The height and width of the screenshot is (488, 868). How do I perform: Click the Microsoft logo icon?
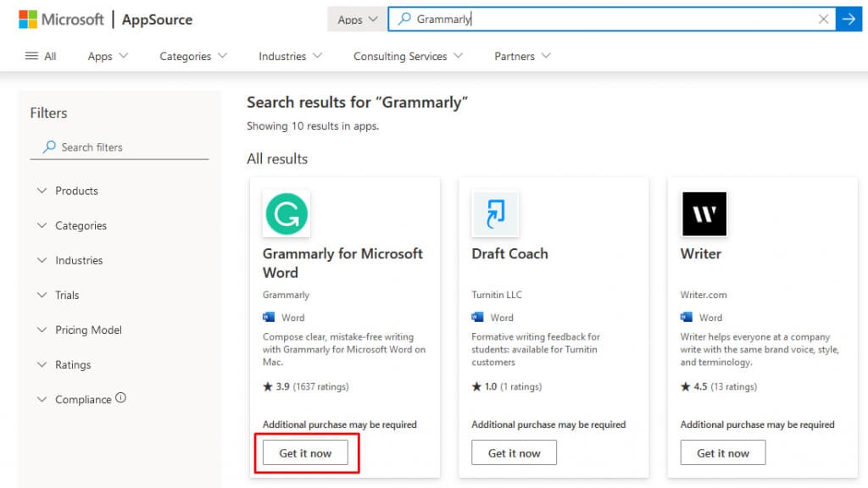click(x=28, y=19)
